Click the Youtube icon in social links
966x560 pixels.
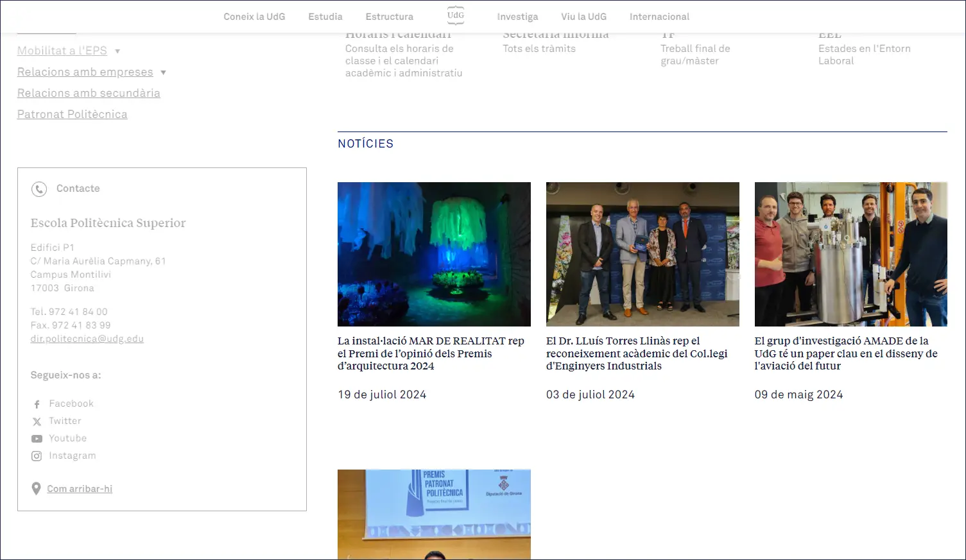[x=37, y=439]
